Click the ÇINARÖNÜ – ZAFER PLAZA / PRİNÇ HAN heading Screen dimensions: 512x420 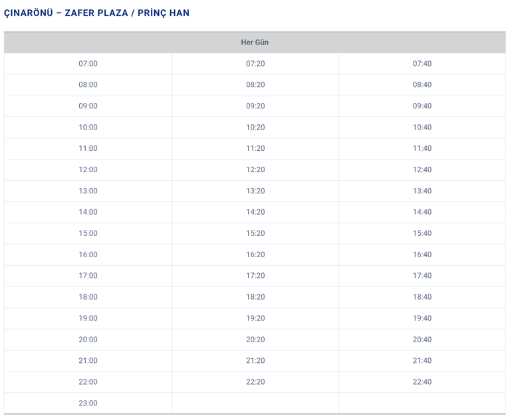click(x=96, y=13)
